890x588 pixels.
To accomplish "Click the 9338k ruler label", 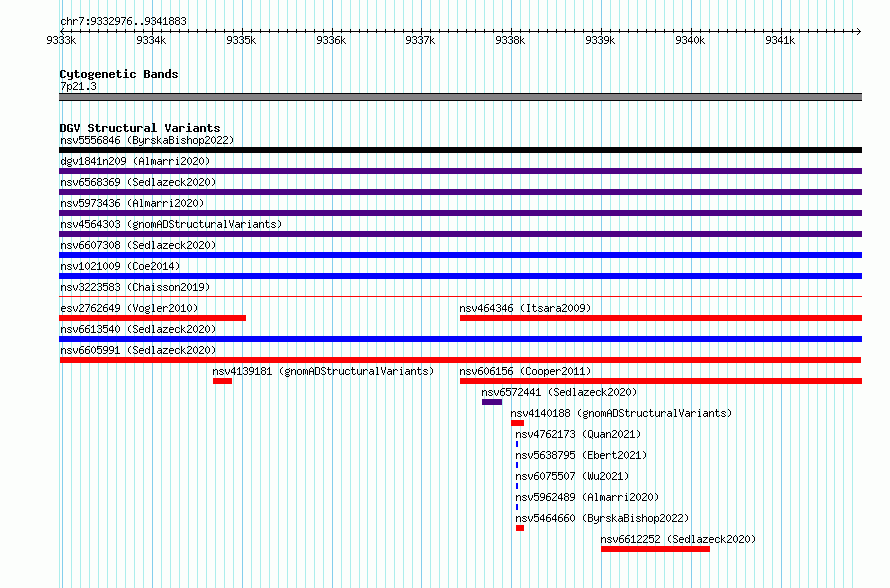I will click(x=510, y=40).
